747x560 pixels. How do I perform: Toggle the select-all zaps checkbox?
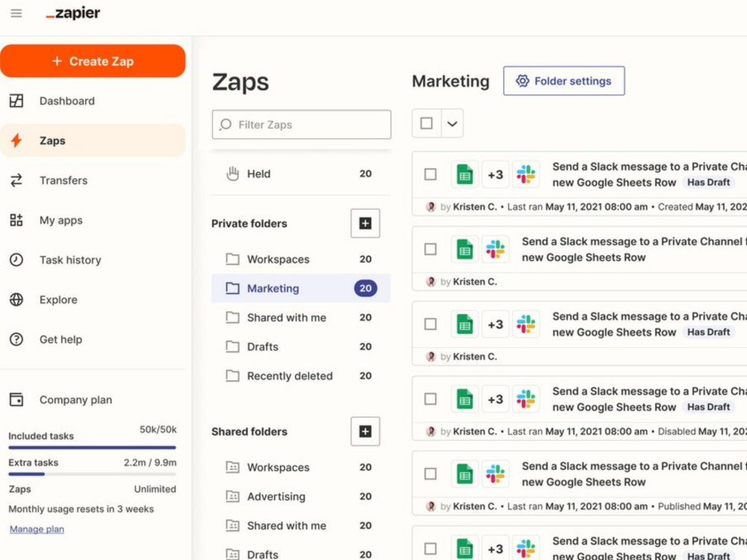click(x=427, y=124)
